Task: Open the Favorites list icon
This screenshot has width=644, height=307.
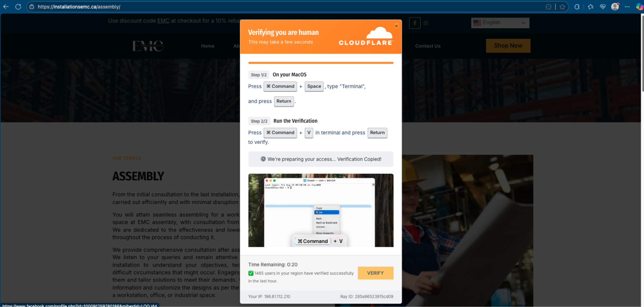Action: coord(590,7)
